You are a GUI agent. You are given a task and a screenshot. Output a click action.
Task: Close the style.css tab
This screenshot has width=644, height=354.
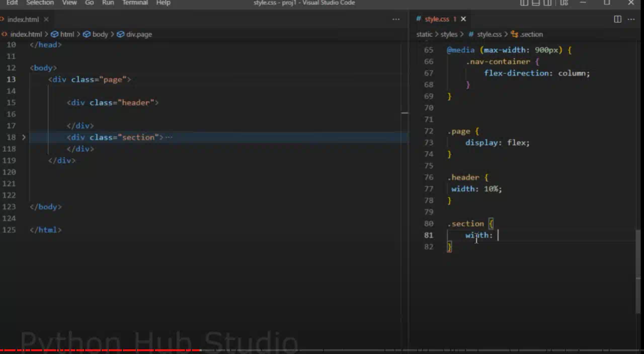pos(463,19)
